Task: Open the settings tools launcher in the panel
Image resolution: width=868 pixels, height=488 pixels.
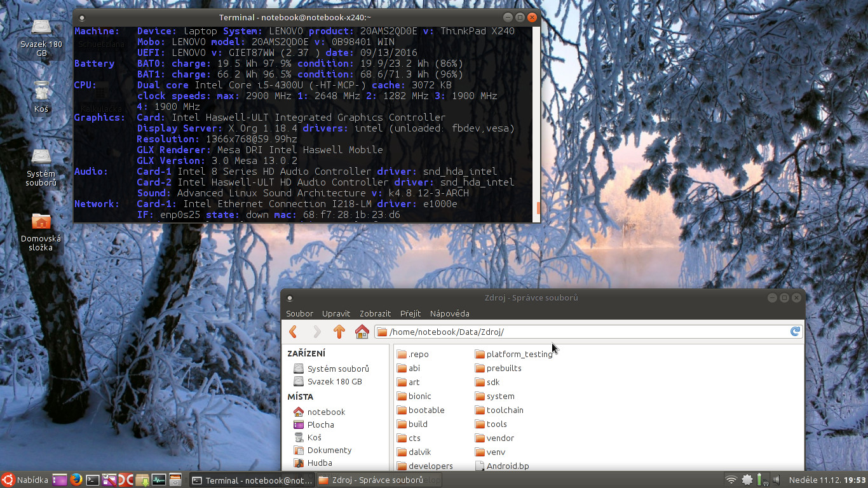Action: click(109, 480)
